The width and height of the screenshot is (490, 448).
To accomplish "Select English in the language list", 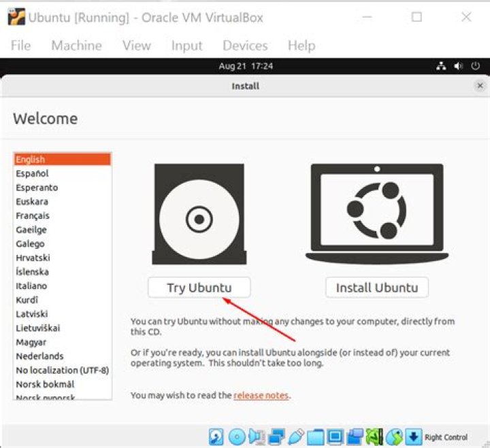I will pos(62,159).
